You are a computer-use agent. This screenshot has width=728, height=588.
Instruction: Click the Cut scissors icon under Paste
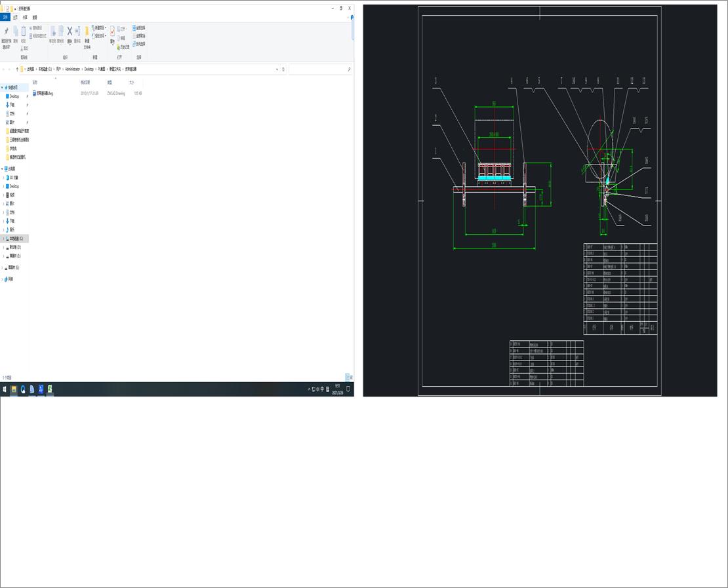tap(24, 48)
